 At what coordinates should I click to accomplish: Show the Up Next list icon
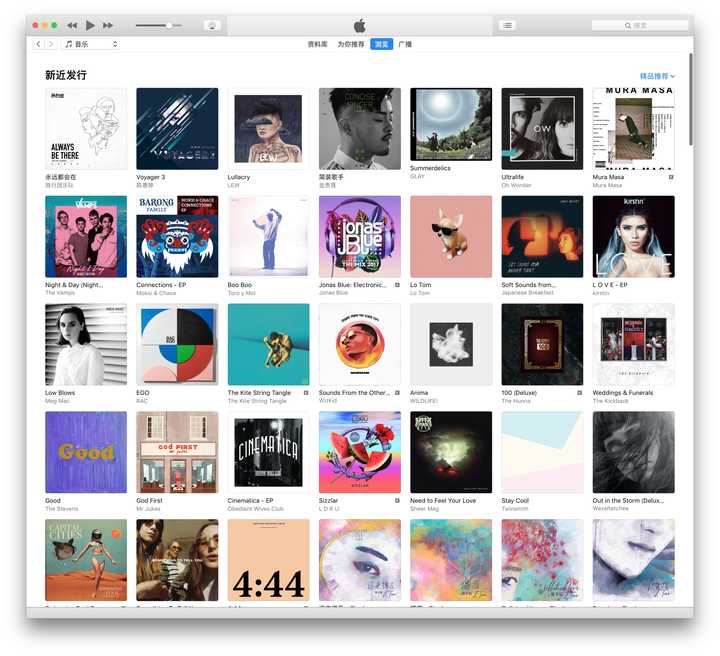[x=507, y=26]
